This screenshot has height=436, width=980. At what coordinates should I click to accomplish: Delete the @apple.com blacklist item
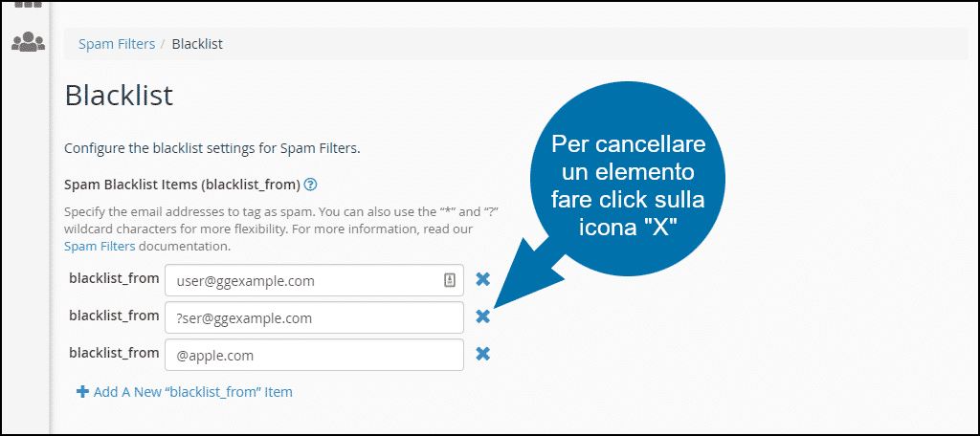[482, 354]
